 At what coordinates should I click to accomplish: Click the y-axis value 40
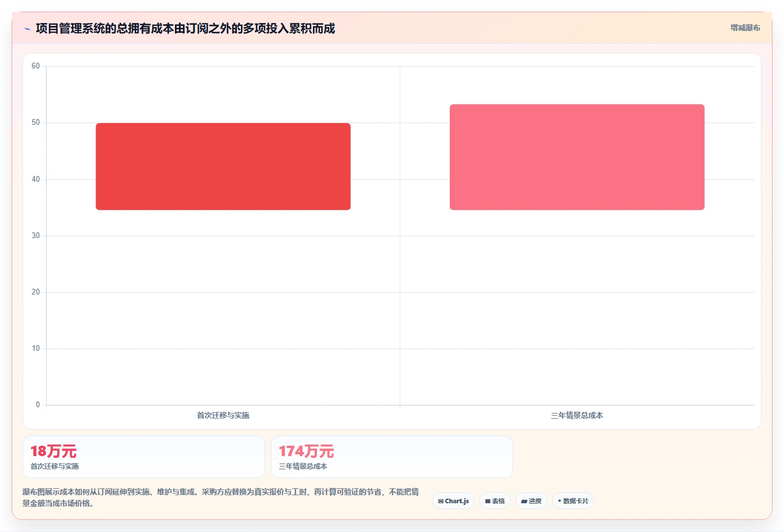[x=36, y=179]
